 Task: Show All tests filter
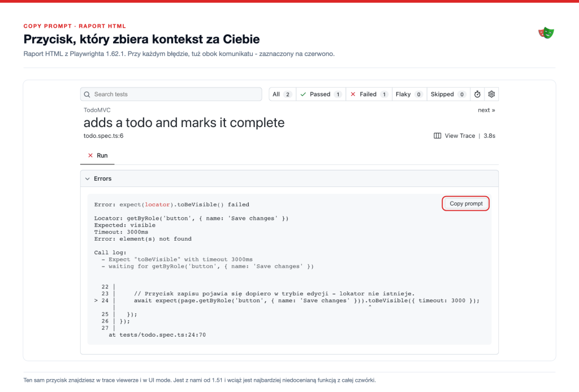click(283, 94)
